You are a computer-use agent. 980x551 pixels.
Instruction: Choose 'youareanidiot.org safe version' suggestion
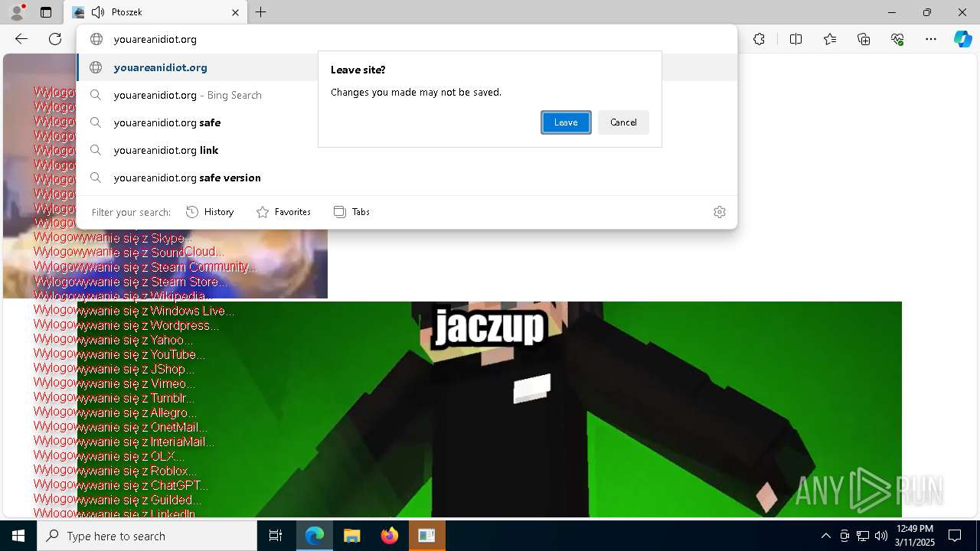point(407,178)
